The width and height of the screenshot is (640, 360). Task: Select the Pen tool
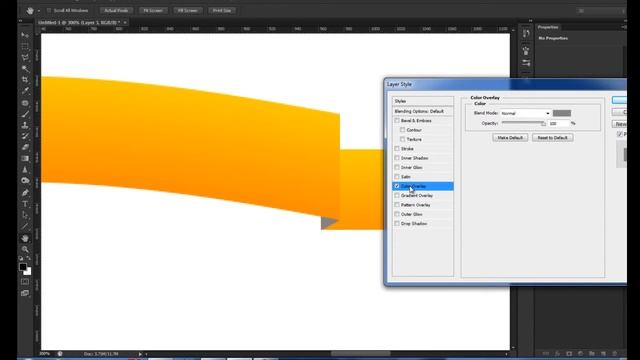click(25, 193)
